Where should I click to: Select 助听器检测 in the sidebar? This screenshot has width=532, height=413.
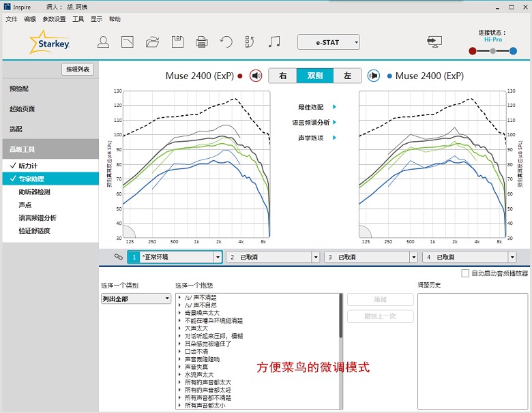tap(34, 192)
